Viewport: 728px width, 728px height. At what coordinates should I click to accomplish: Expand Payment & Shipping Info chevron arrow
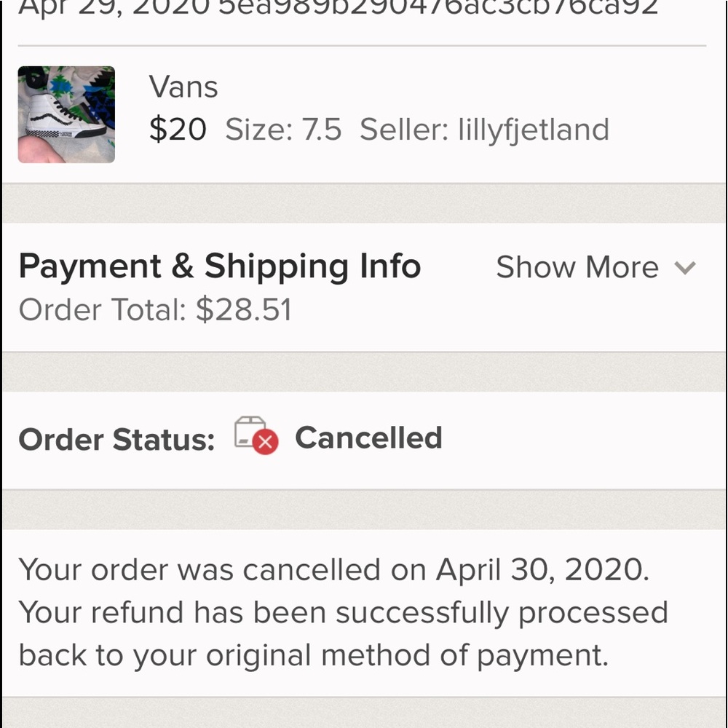click(685, 268)
